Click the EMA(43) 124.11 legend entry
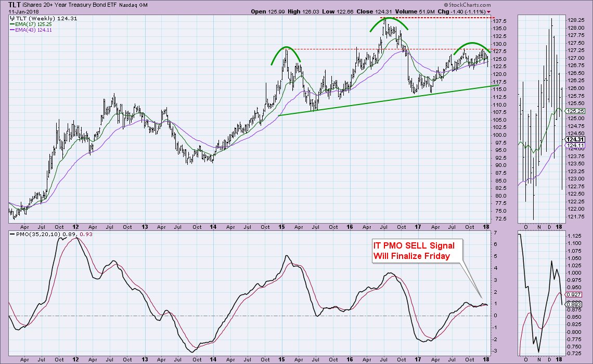The width and height of the screenshot is (593, 364). coord(33,30)
